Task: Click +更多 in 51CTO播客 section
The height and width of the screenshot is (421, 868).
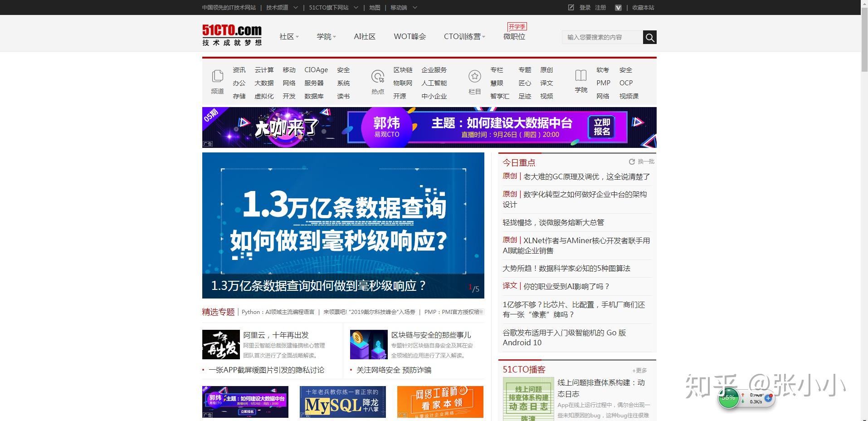Action: tap(639, 371)
